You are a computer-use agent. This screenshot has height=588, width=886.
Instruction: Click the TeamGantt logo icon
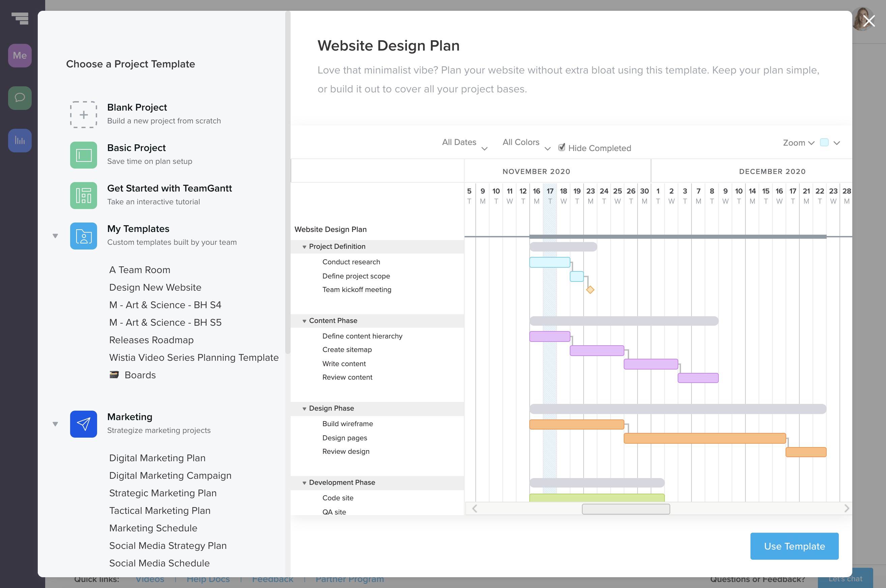pos(20,18)
